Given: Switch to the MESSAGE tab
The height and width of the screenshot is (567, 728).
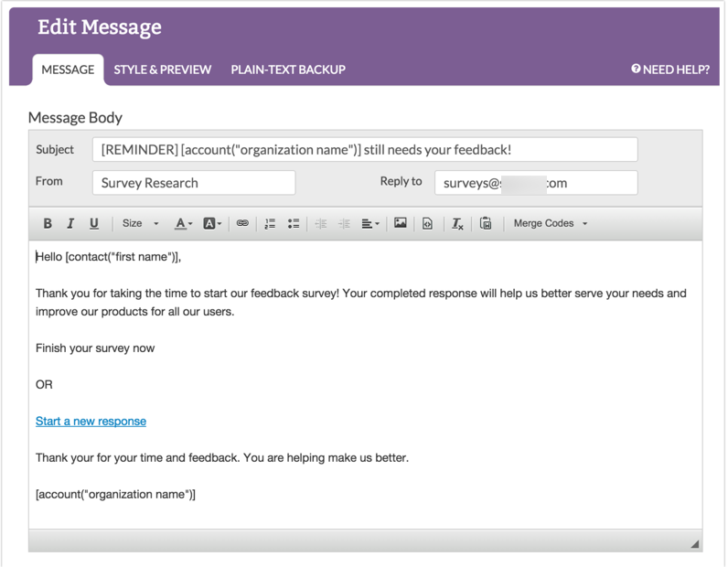Looking at the screenshot, I should coord(68,70).
